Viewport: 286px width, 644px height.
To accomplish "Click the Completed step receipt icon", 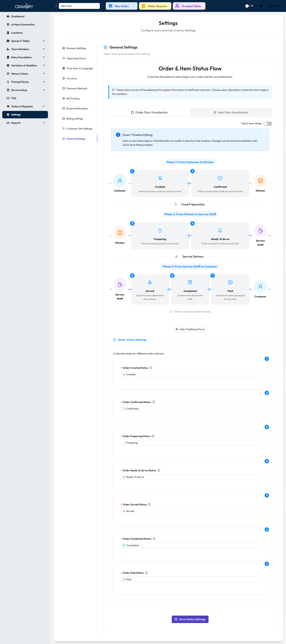I will click(x=190, y=282).
